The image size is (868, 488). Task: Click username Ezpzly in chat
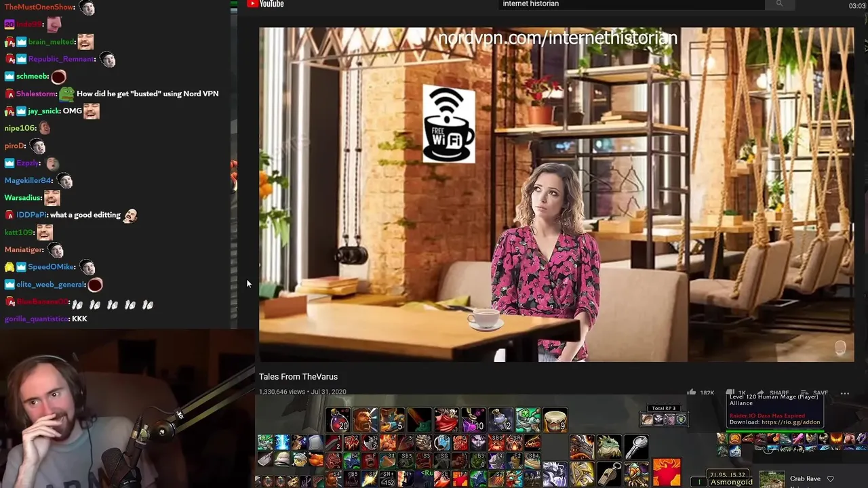[x=28, y=163]
